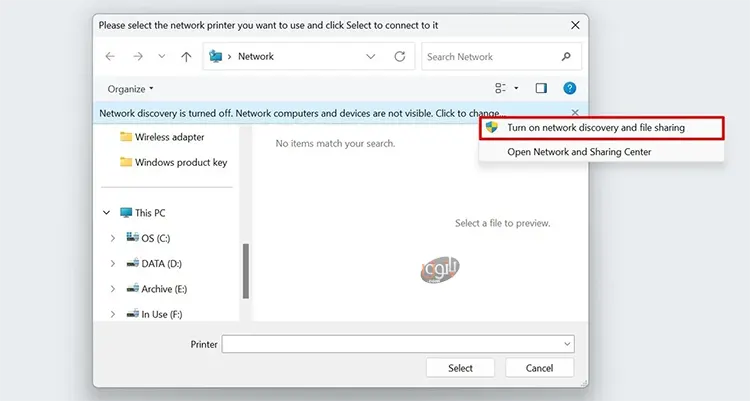Viewport: 750px width, 401px height.
Task: Select the In Use (F:) drive
Action: [x=154, y=314]
